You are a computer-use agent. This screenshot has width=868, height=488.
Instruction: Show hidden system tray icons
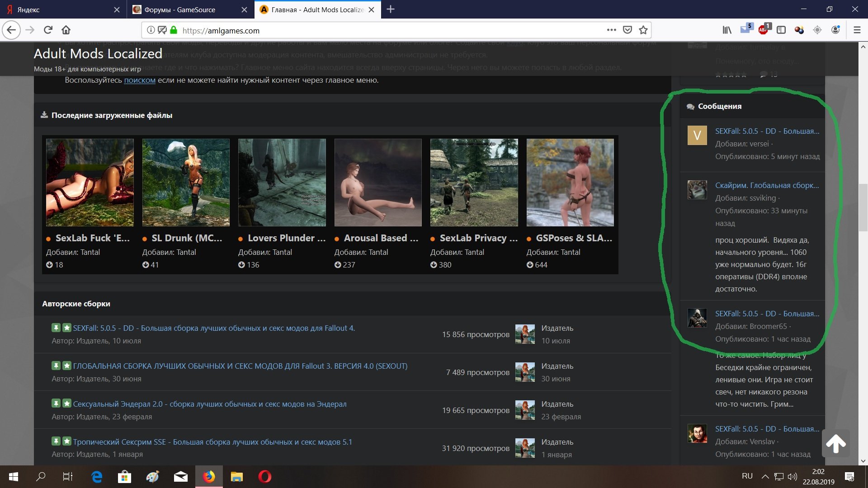(765, 476)
